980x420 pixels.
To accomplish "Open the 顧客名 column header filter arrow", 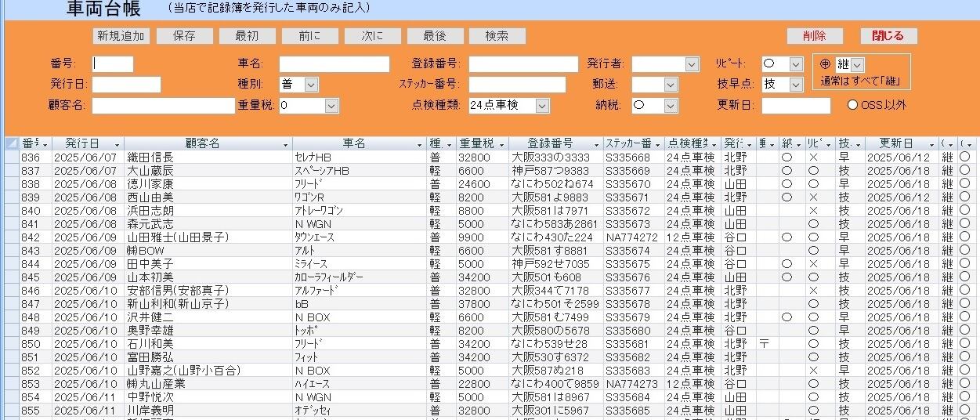I will [273, 145].
